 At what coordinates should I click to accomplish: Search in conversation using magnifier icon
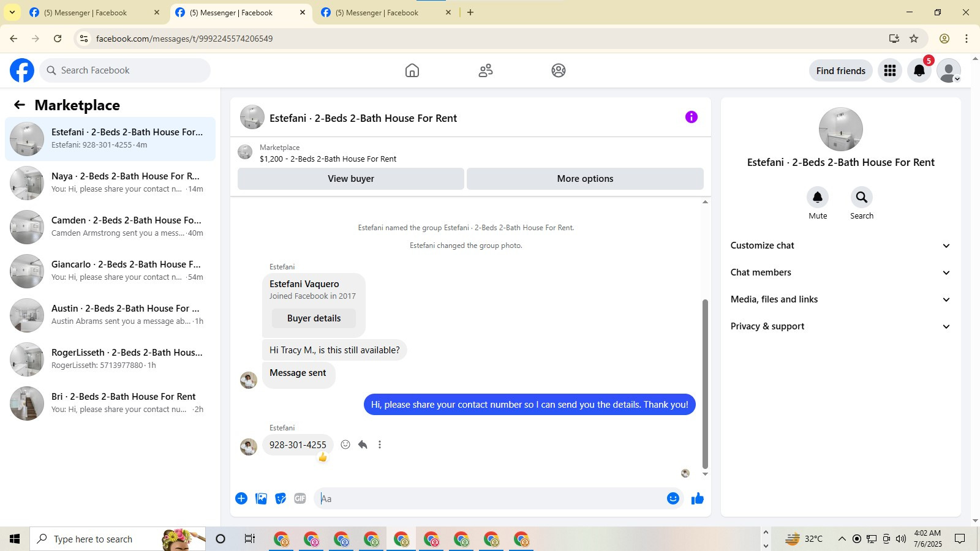[862, 197]
